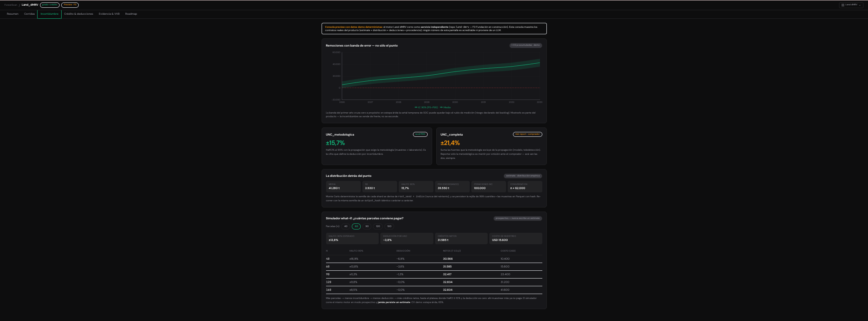The image size is (868, 321).
Task: Choose the 90 parcelas option
Action: point(367,226)
